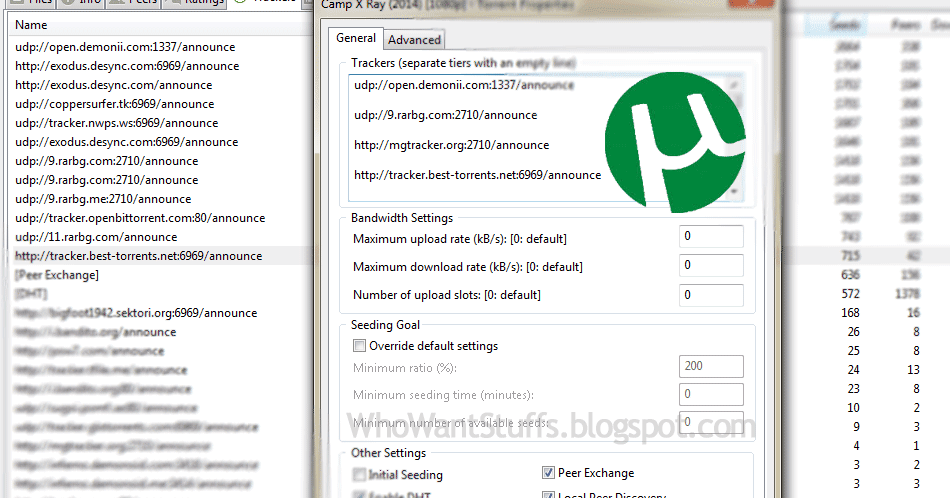Select udp://11.rarbg.com/announce row

click(x=96, y=237)
